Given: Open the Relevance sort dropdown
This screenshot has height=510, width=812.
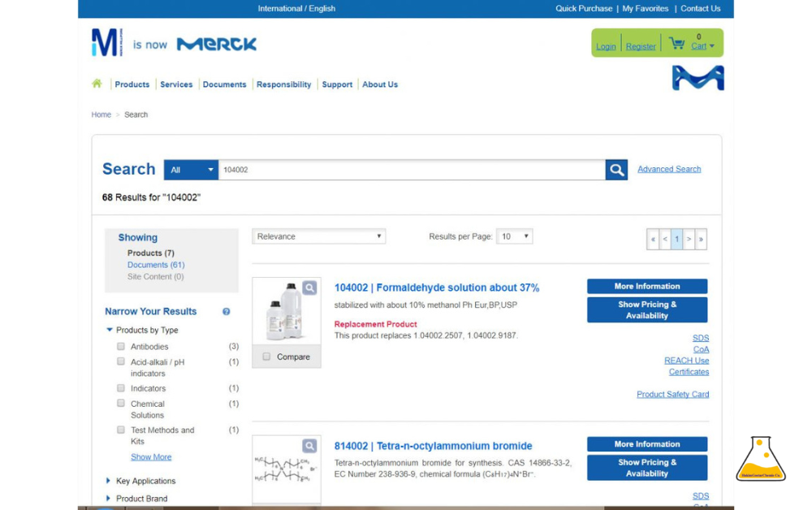Looking at the screenshot, I should coord(319,236).
